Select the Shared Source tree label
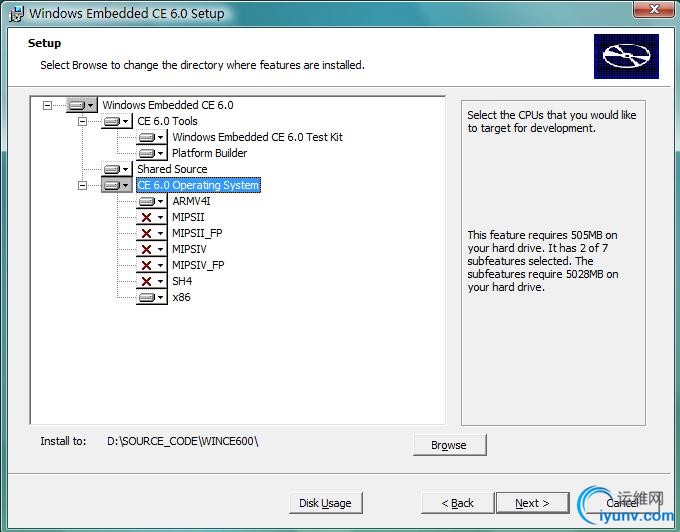The image size is (680, 532). (x=172, y=169)
